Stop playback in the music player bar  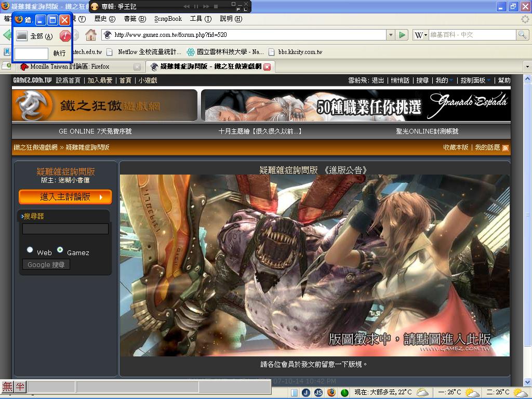[216, 6]
